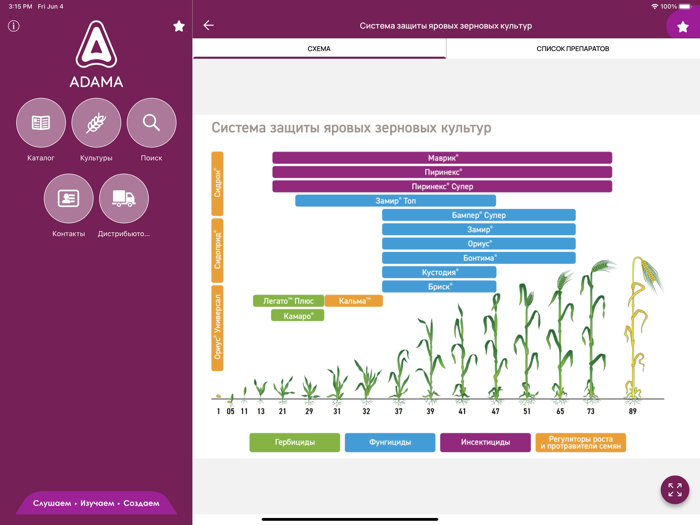The height and width of the screenshot is (525, 700).
Task: Select the vertical Сидоприд bar
Action: (x=217, y=250)
